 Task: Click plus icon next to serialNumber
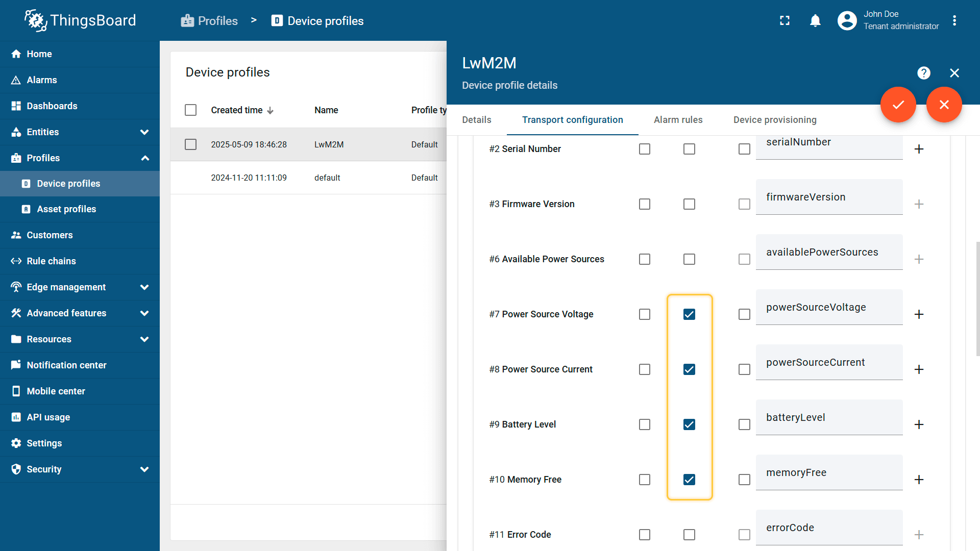click(x=919, y=149)
